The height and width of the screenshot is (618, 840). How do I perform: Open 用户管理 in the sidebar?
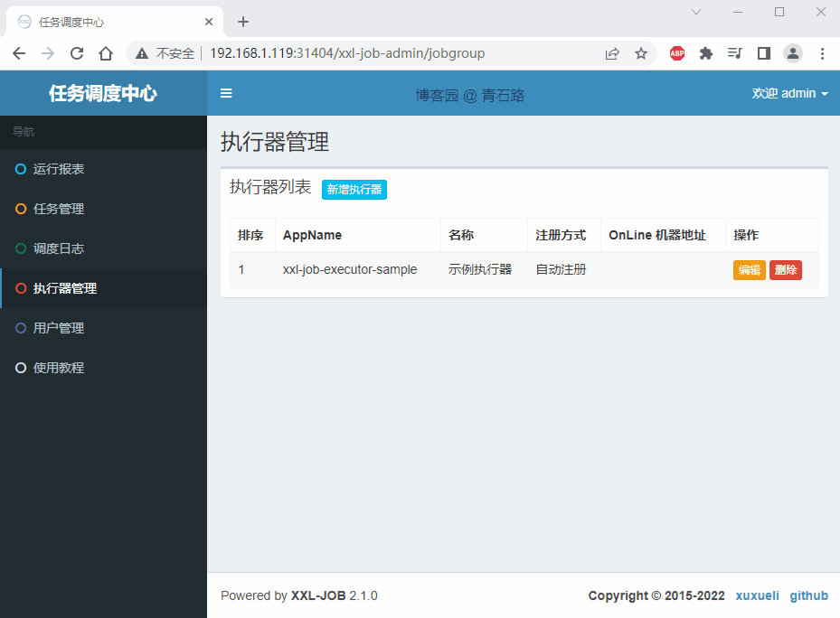point(103,328)
